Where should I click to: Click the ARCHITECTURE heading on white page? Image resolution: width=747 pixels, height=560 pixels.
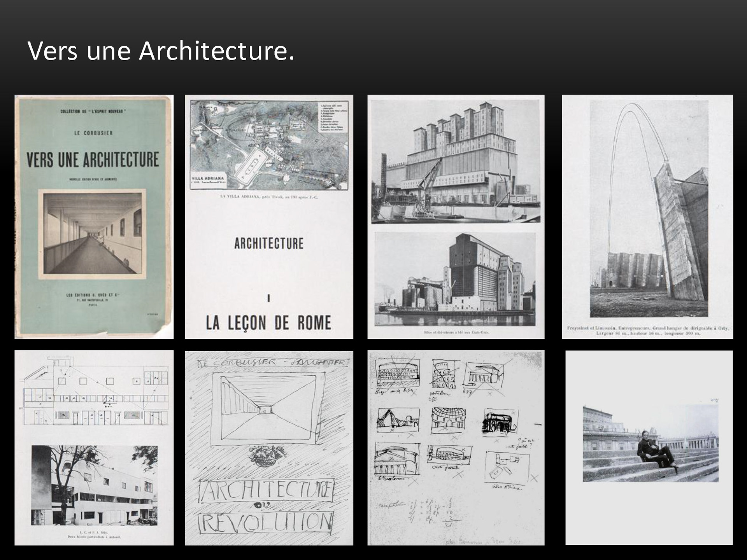pos(269,244)
